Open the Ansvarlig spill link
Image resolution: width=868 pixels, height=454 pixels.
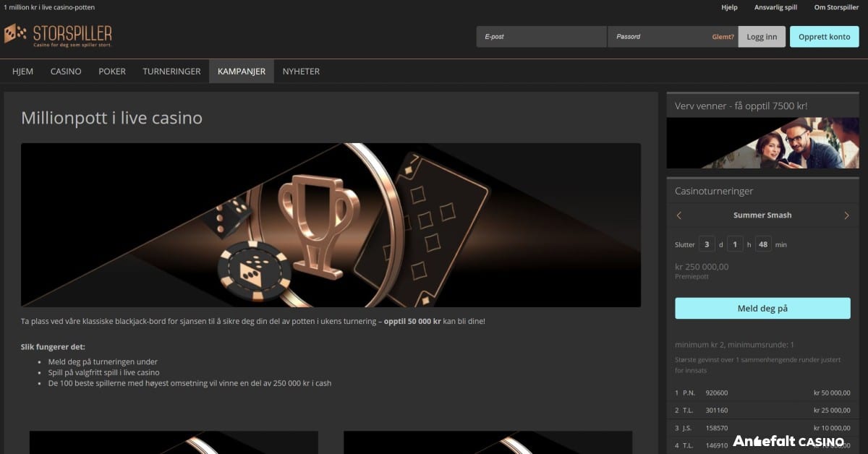click(x=775, y=7)
